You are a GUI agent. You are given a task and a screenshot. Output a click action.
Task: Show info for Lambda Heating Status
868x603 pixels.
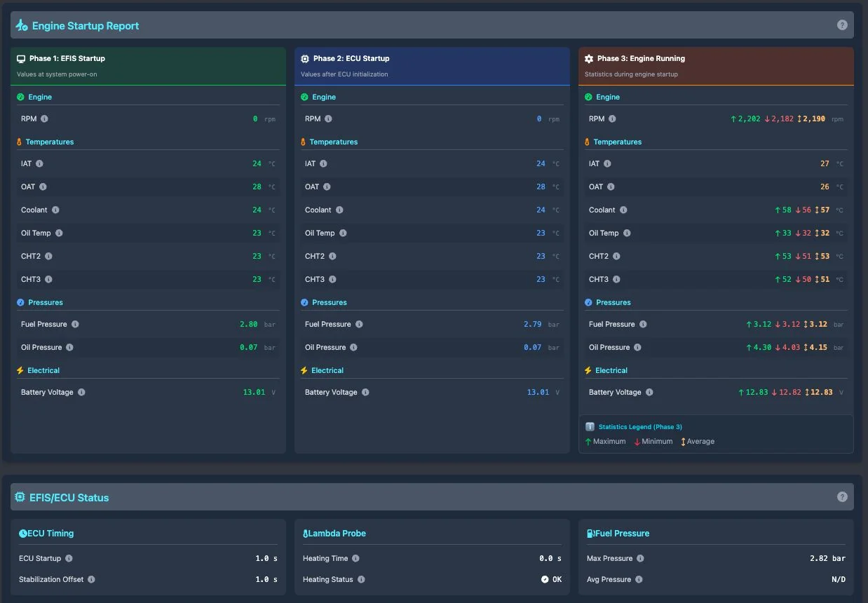361,580
